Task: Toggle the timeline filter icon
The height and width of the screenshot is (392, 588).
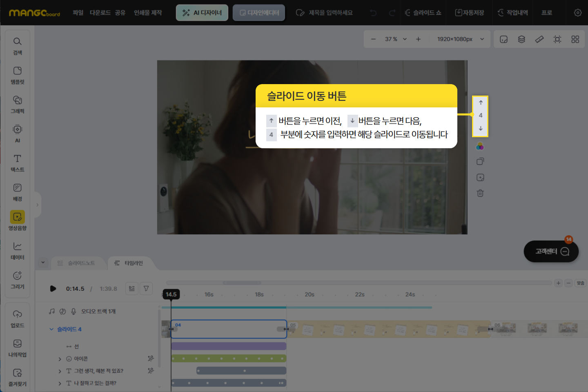Action: point(146,289)
